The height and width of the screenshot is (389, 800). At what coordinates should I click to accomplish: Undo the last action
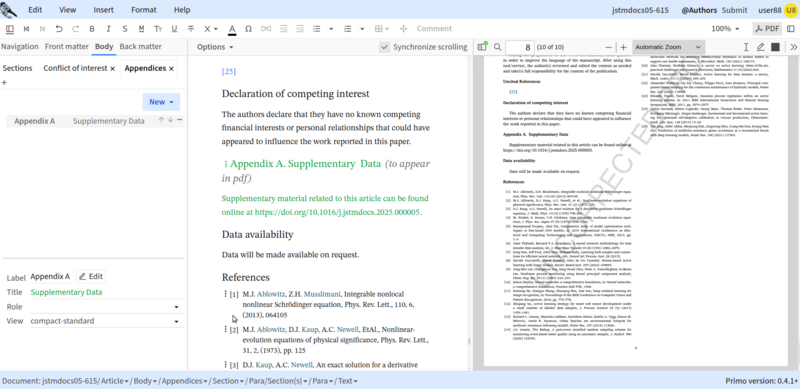[x=59, y=29]
